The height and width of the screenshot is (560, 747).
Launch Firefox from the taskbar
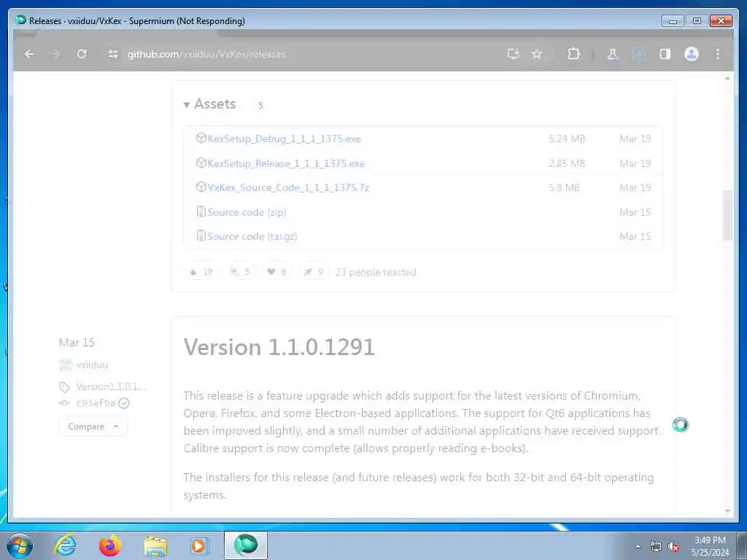coord(110,545)
